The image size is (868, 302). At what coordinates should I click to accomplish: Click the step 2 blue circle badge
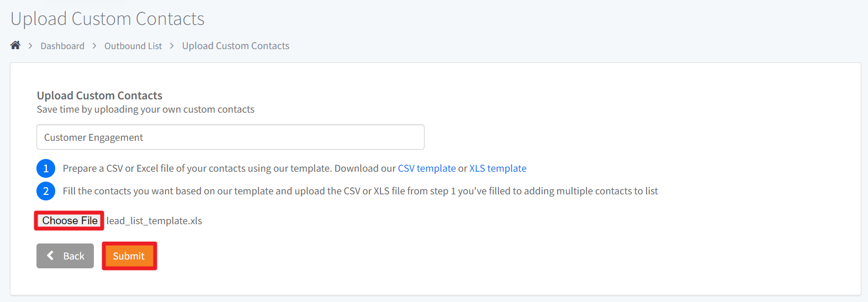point(46,191)
